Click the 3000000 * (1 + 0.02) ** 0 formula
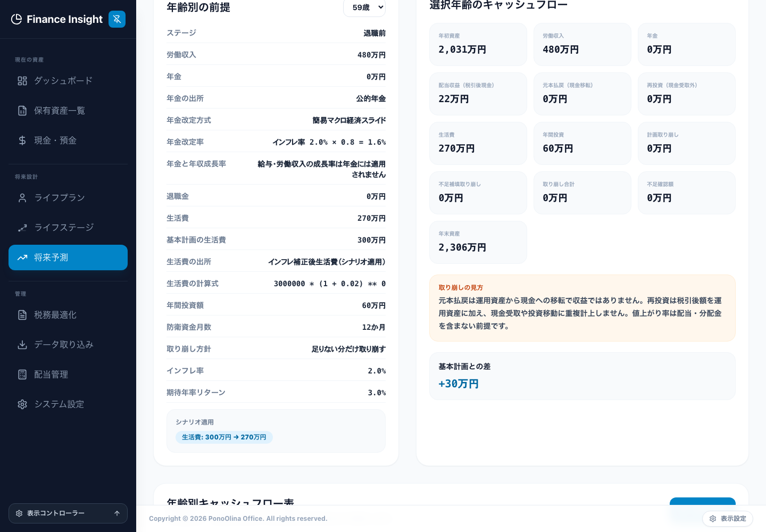Viewport: 766px width, 532px height. [x=330, y=284]
